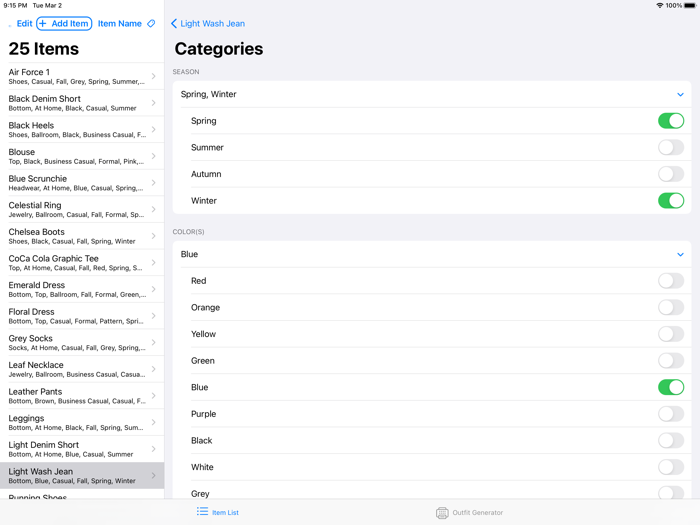Tap the Blue color summary row
Viewport: 700px width, 525px height.
(x=432, y=254)
